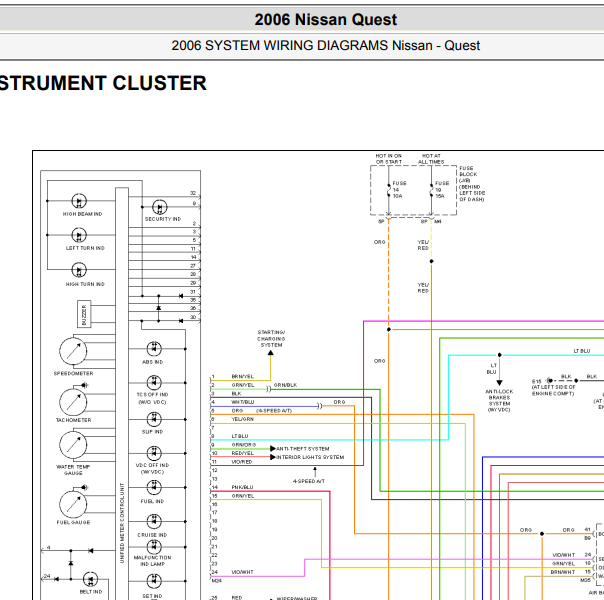Click the 'HOT IN ON OR START' label
The width and height of the screenshot is (604, 600).
(389, 159)
